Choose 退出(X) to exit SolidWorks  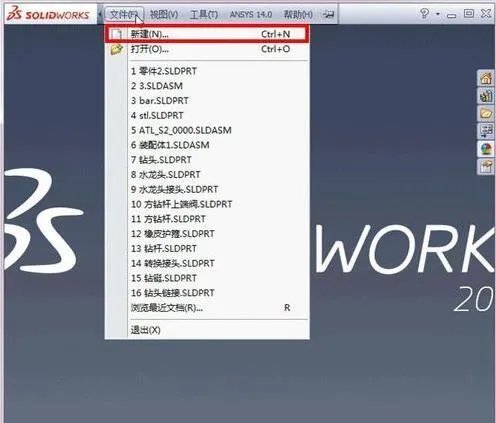coord(207,330)
